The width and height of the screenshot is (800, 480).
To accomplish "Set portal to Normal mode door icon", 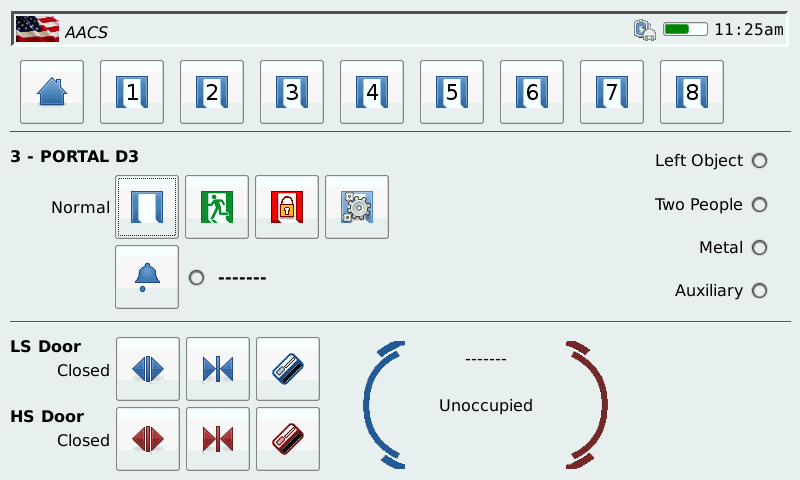I will pyautogui.click(x=147, y=207).
